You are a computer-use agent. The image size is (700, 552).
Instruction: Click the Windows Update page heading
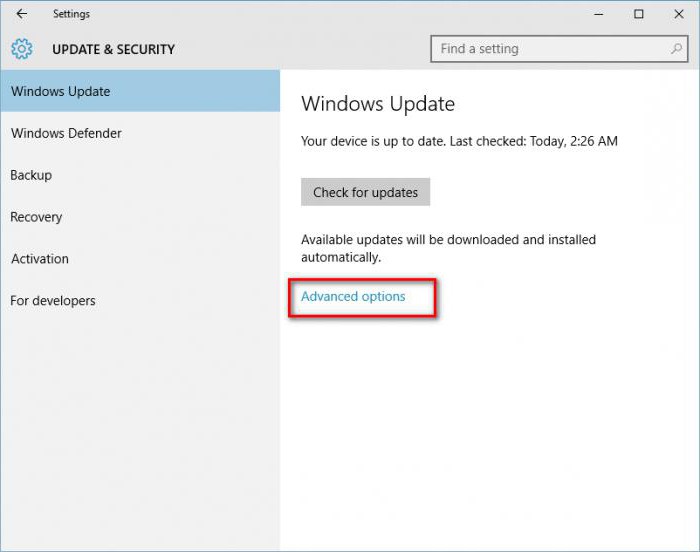pos(378,104)
